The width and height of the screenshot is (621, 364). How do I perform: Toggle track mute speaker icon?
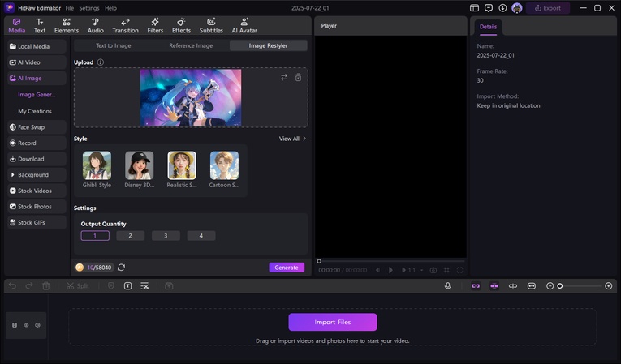[37, 325]
